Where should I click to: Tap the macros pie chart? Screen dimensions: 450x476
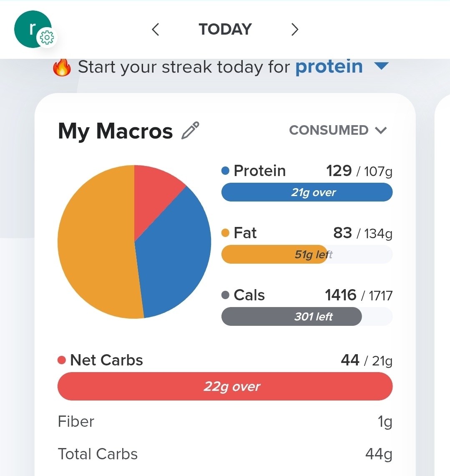click(x=134, y=242)
